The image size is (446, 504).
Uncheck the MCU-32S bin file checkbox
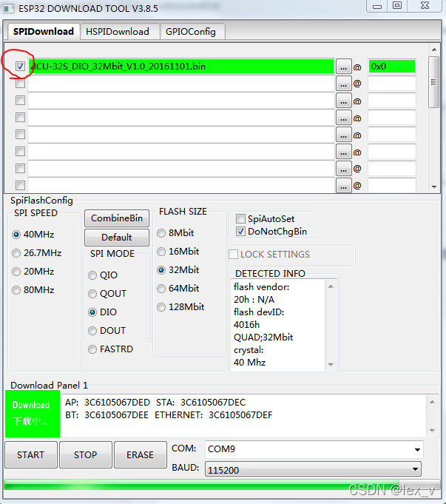coord(20,67)
